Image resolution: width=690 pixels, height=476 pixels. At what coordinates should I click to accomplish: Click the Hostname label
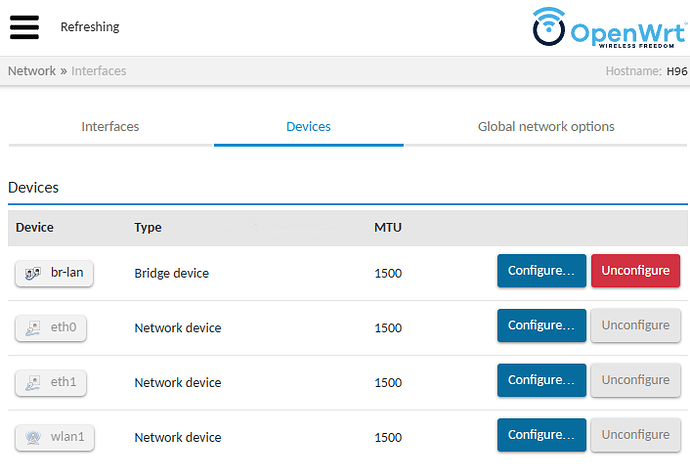pos(633,71)
